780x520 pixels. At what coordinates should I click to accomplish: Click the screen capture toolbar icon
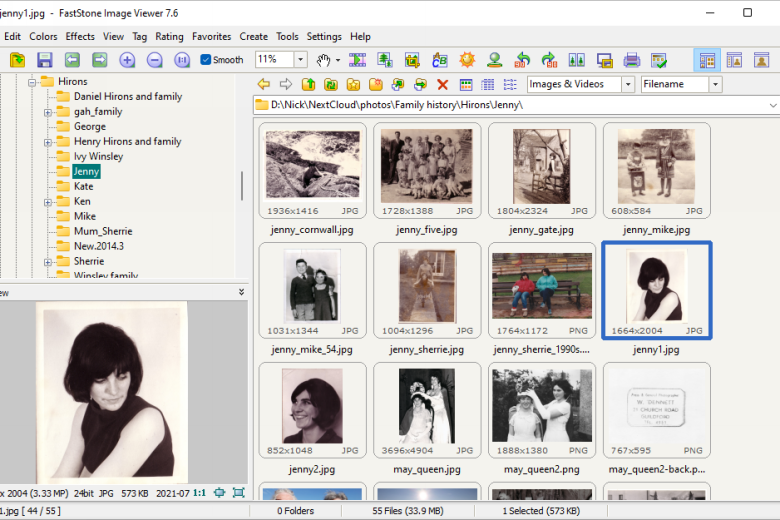tap(604, 60)
